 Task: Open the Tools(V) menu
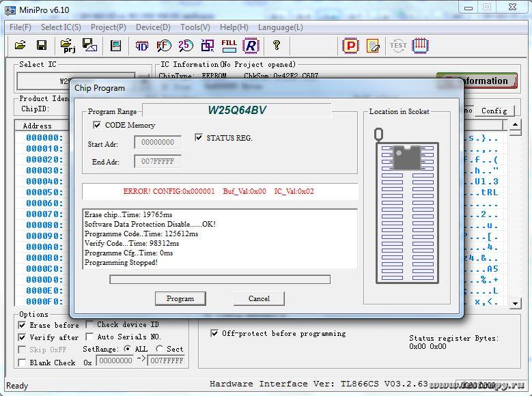tap(195, 27)
